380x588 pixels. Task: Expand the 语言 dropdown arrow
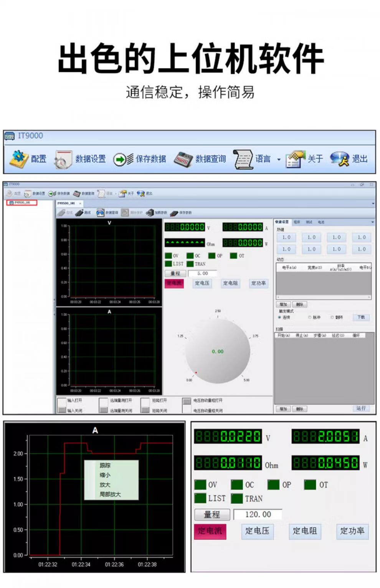279,160
